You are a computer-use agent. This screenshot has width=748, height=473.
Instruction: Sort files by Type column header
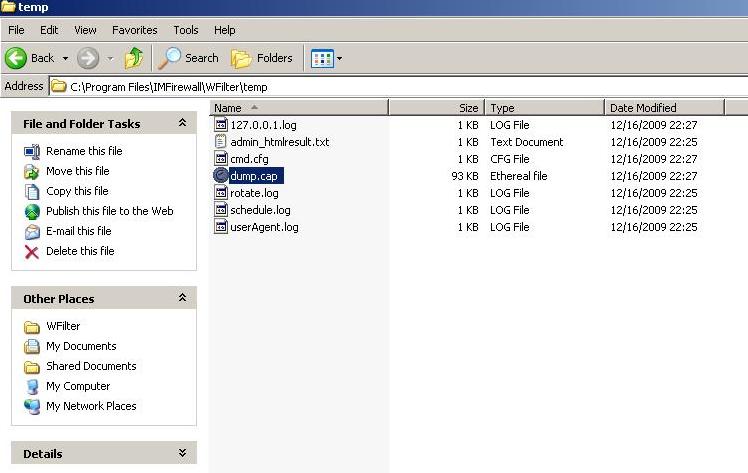[x=544, y=108]
